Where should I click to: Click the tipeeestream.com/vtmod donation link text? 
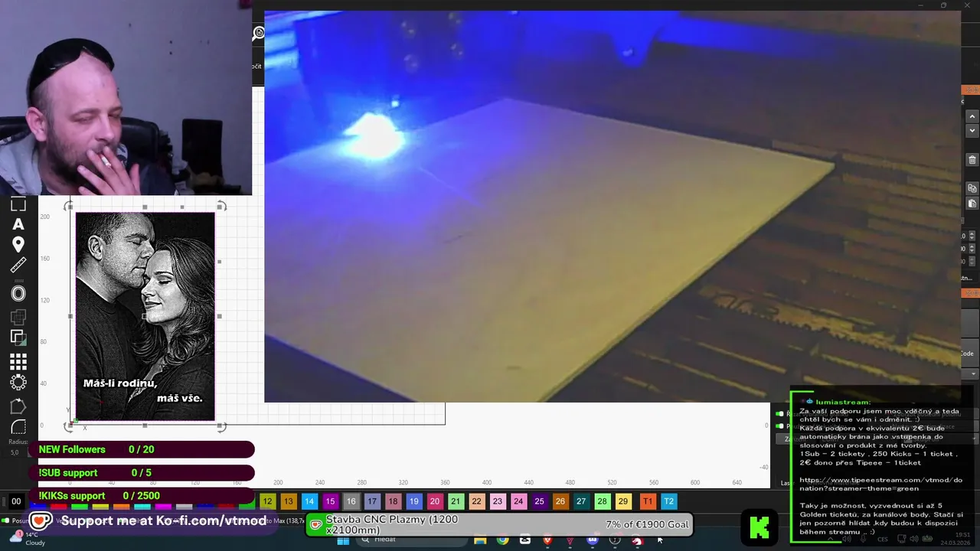click(x=880, y=484)
